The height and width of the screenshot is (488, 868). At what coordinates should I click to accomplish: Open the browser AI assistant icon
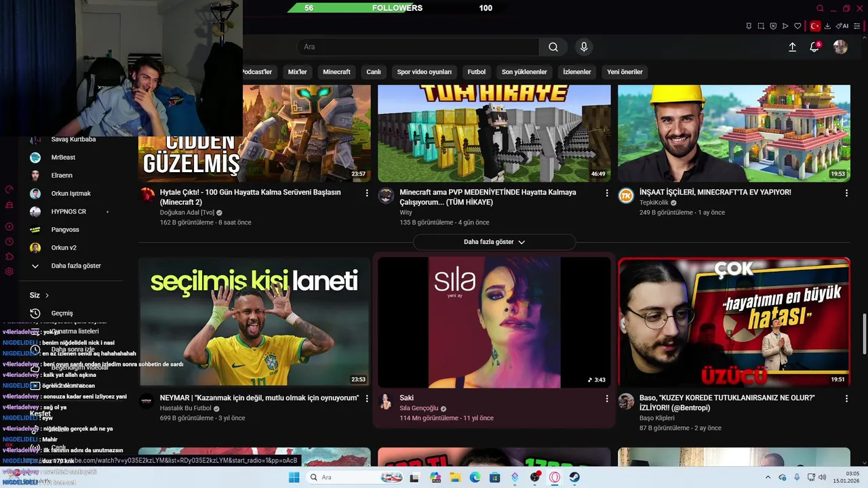(x=842, y=26)
